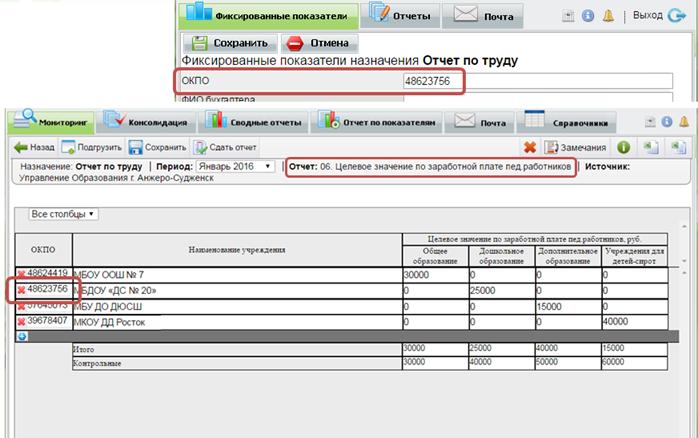Open the Мониторинг tab
Screen dimensions: 698x438
(x=50, y=122)
